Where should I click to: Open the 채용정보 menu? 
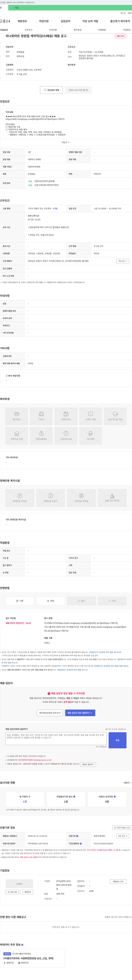[22, 21]
